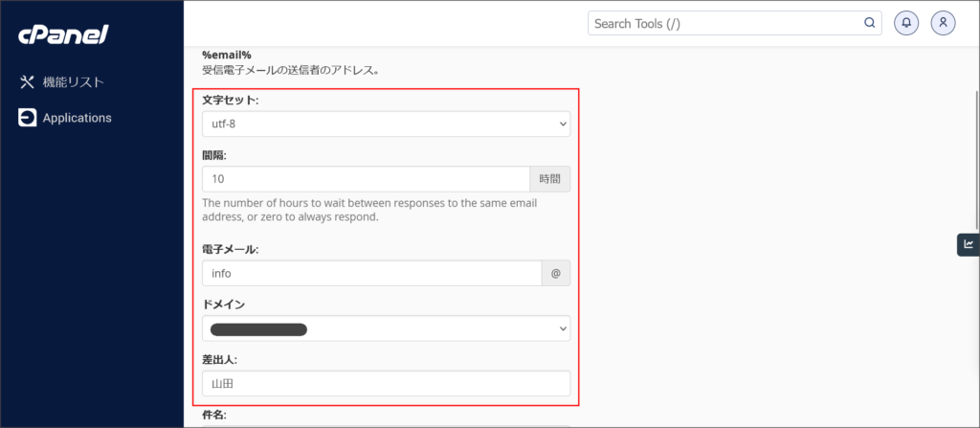Click the tools icon beside 機能リスト
This screenshot has width=980, height=428.
tap(27, 82)
